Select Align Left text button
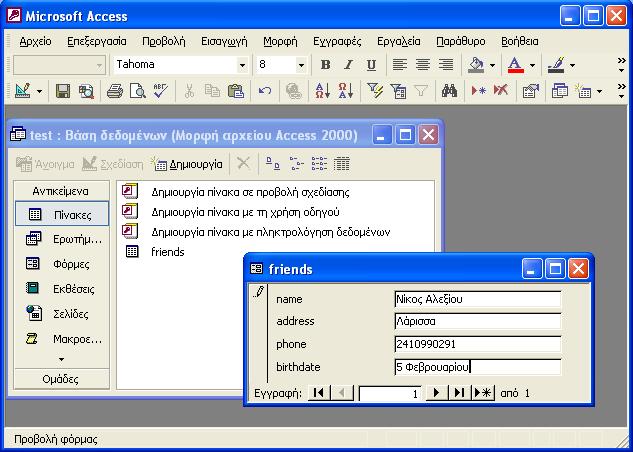This screenshot has height=452, width=633. pos(400,65)
